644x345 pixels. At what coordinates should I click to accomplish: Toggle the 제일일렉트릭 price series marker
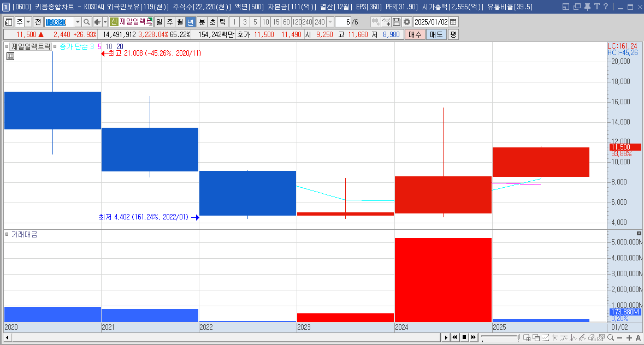(7, 46)
